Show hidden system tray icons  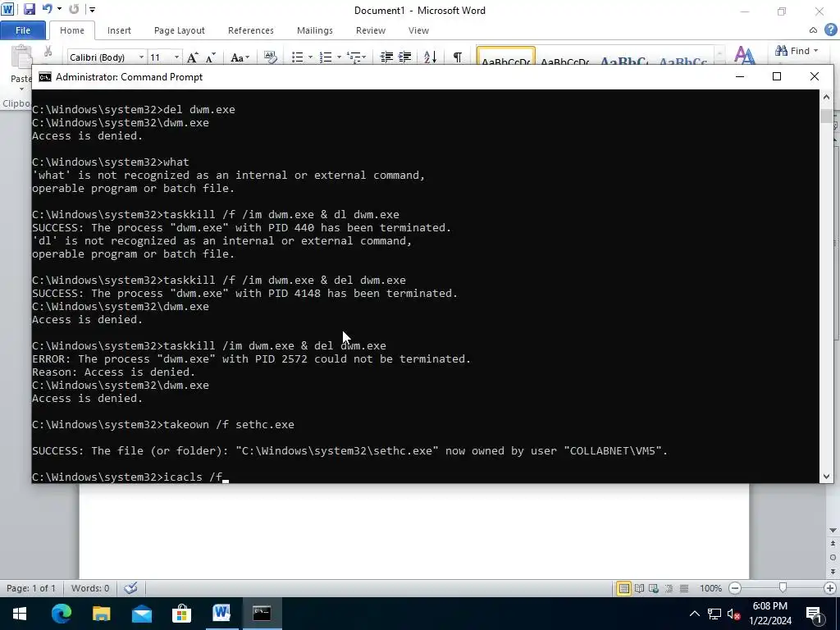[x=694, y=614]
